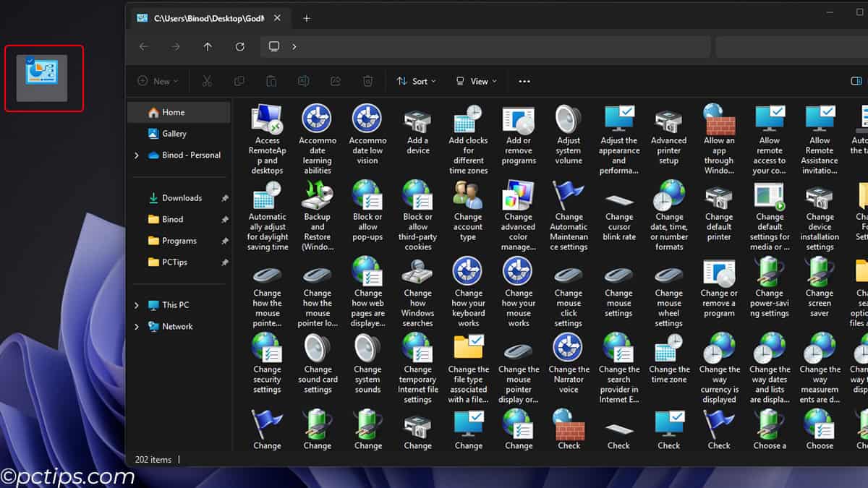The height and width of the screenshot is (488, 868).
Task: Open the Sort dropdown
Action: click(416, 81)
